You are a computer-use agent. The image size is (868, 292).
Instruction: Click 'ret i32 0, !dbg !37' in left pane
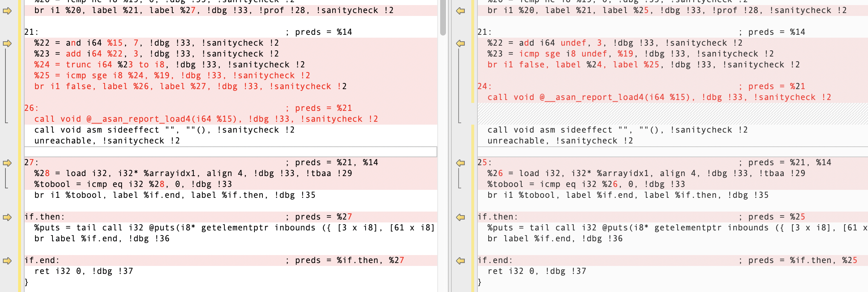[84, 271]
